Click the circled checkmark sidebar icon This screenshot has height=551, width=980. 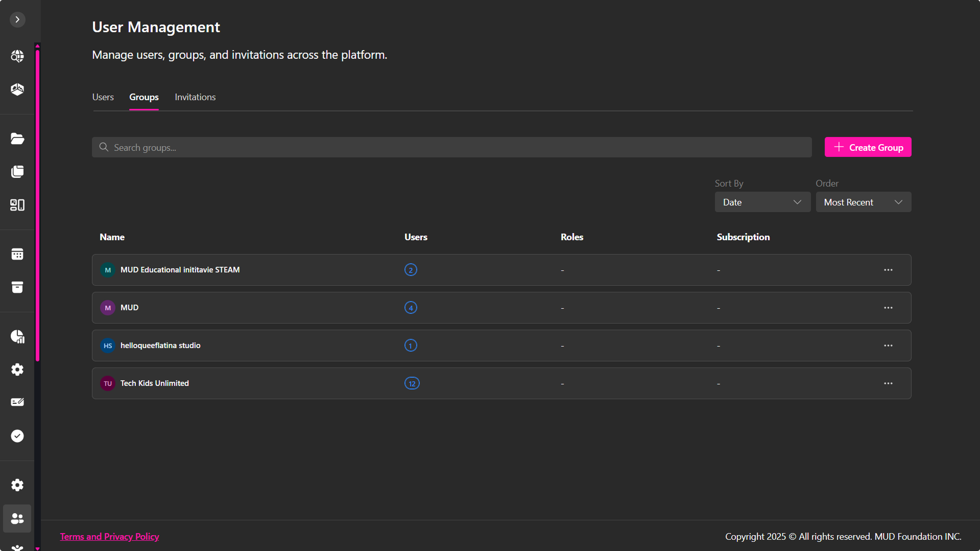click(17, 436)
